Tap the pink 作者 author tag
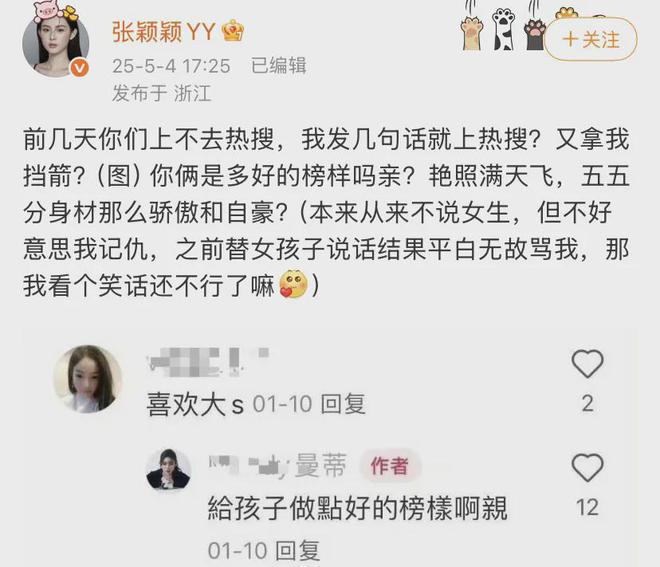The image size is (660, 567). click(390, 466)
